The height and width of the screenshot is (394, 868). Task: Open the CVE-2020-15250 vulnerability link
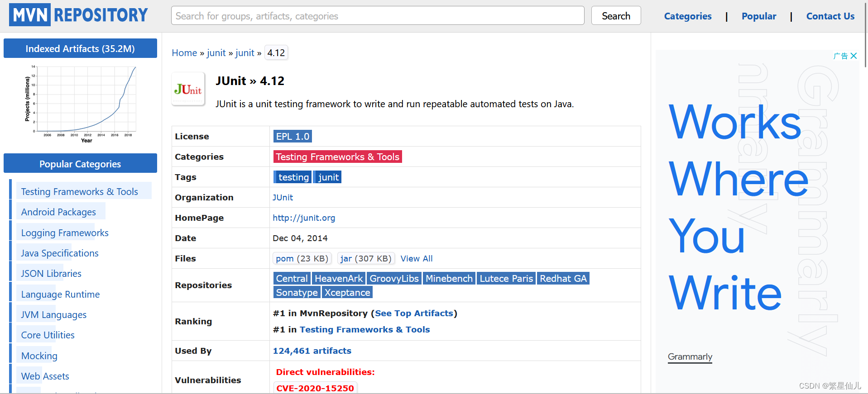pyautogui.click(x=315, y=388)
